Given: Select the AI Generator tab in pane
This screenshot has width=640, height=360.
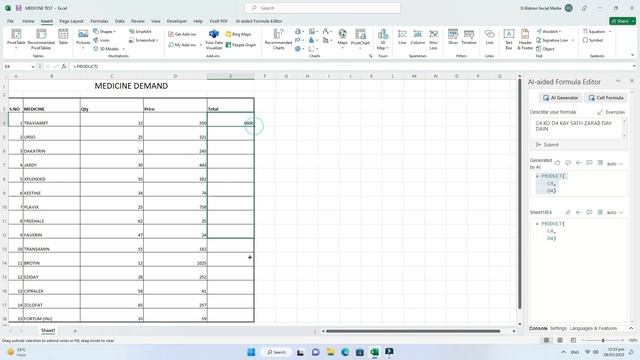Looking at the screenshot, I should (x=560, y=98).
